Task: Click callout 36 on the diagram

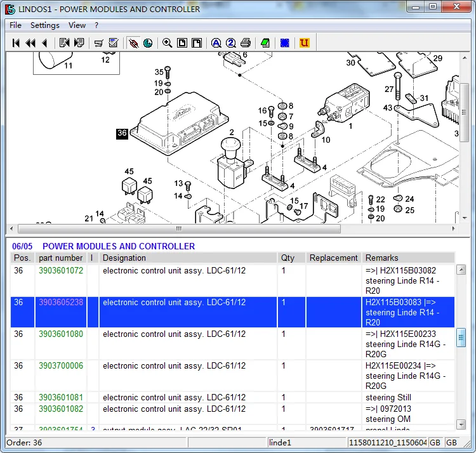Action: 122,133
